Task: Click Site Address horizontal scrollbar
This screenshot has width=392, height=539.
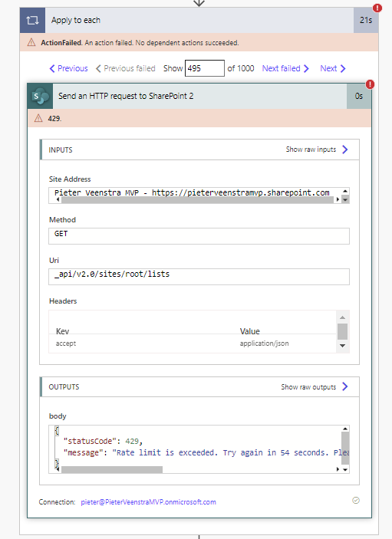Action: pyautogui.click(x=197, y=199)
